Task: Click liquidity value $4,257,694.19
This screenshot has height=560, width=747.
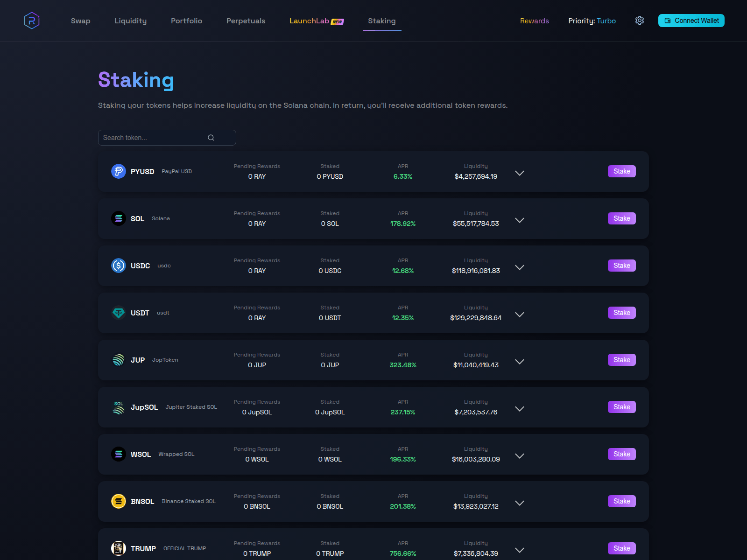Action: point(476,176)
